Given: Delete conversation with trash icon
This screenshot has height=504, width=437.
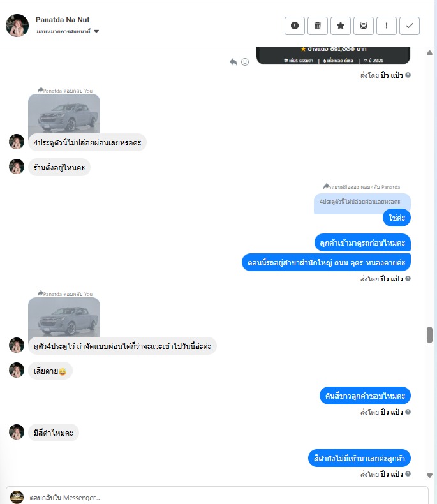Looking at the screenshot, I should tap(318, 26).
